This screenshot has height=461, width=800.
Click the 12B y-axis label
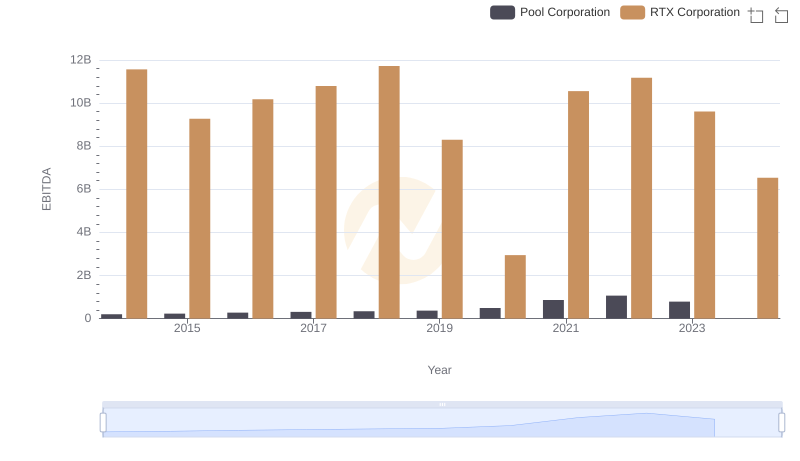tap(81, 60)
